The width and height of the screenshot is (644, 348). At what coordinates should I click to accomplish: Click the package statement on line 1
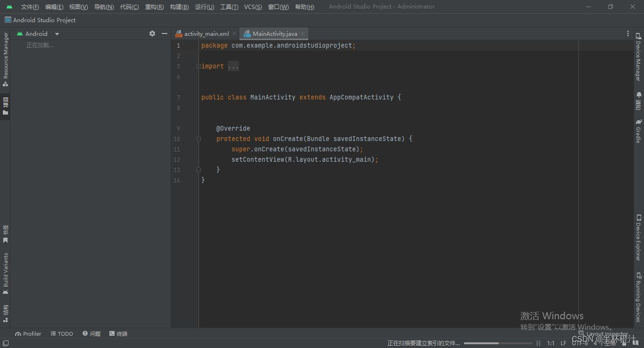[278, 45]
